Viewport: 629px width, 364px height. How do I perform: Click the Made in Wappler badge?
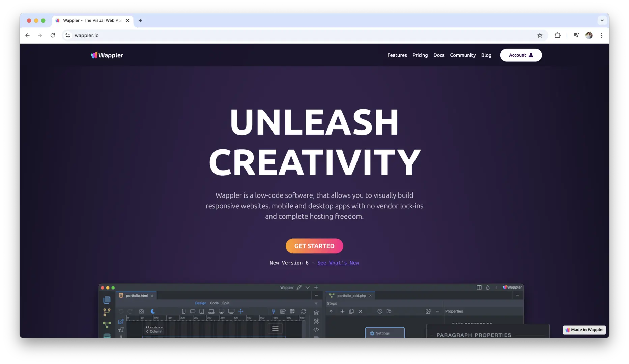point(584,330)
